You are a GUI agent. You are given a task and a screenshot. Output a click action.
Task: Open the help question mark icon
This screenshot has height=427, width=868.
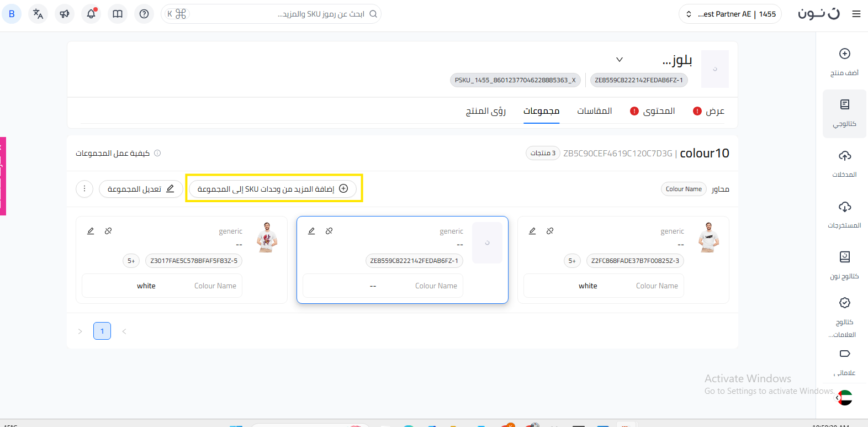click(144, 14)
